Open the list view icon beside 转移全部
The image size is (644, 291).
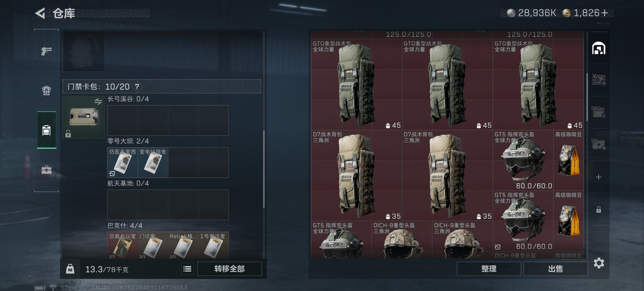coord(187,269)
